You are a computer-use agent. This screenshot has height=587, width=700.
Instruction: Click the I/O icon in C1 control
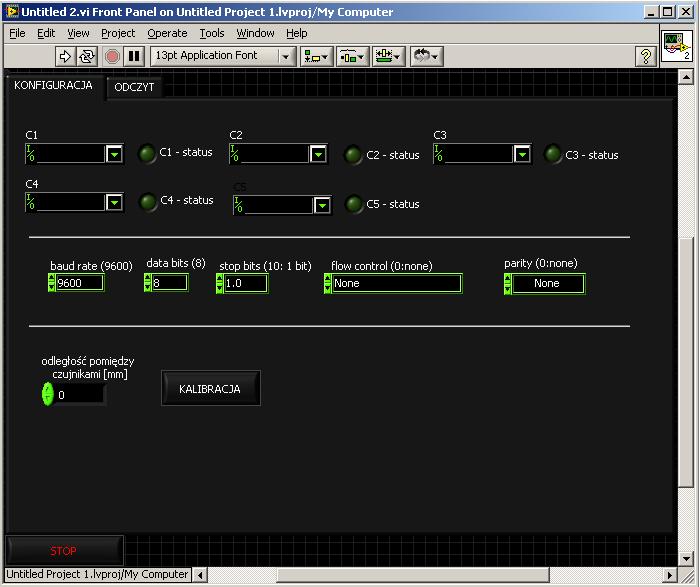click(x=30, y=154)
